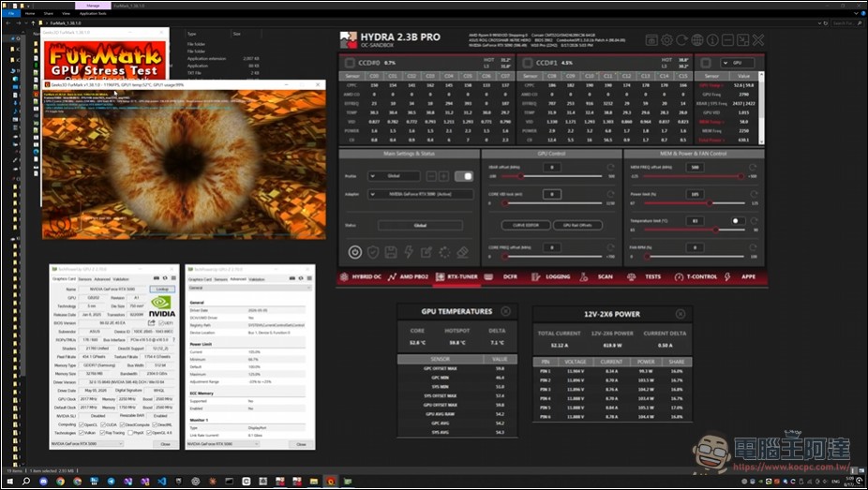Click the edit pencil icon in Main Settings
The height and width of the screenshot is (490, 868).
click(427, 252)
